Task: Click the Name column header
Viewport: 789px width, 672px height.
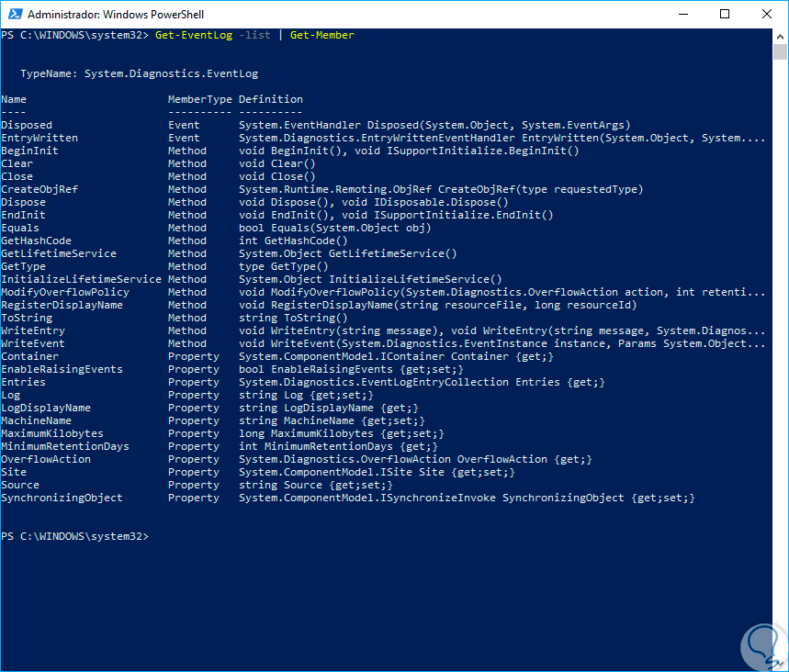Action: [x=14, y=99]
